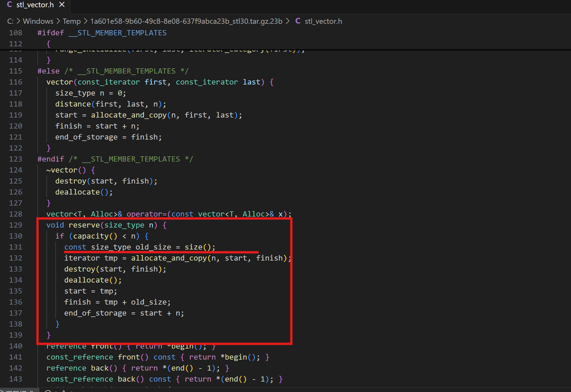Open the C: drive breadcrumb
The image size is (571, 392).
10,21
